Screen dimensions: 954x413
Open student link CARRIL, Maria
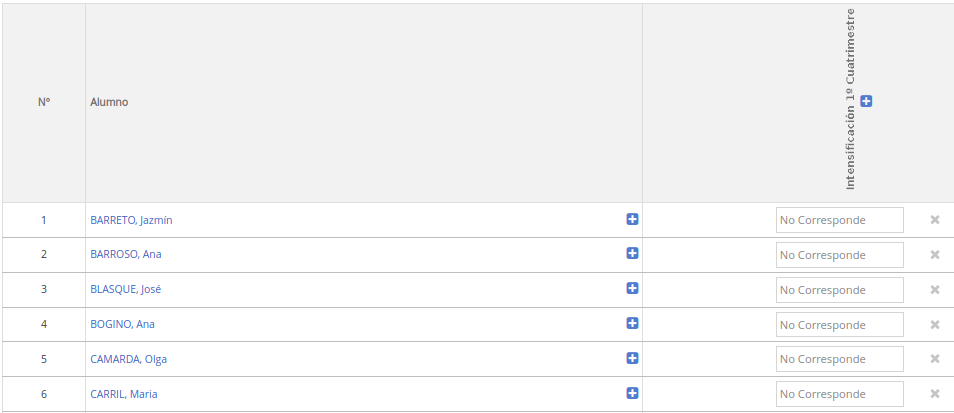(124, 394)
